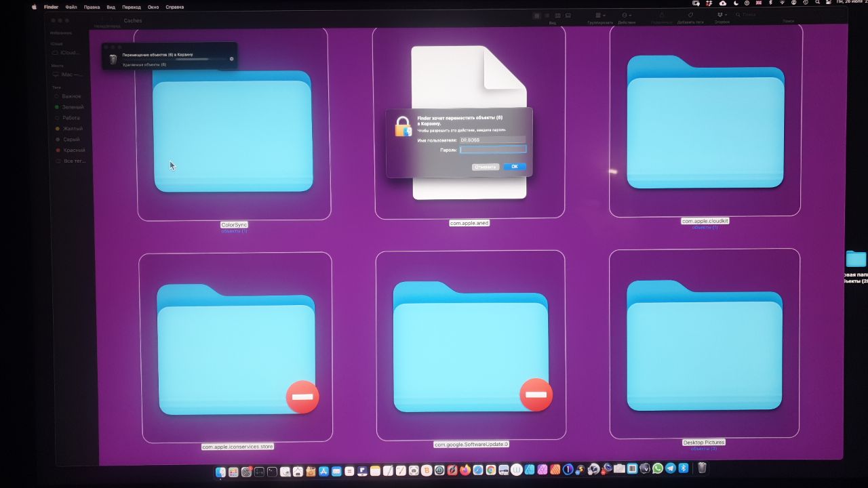Open the Переход menu
Screen dimensions: 868x488
click(x=132, y=7)
